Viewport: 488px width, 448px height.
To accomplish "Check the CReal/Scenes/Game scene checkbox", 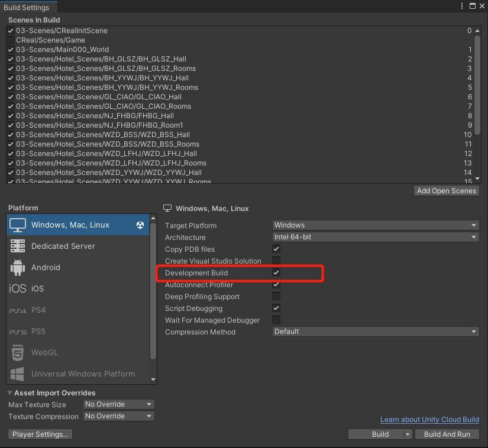I will tap(11, 40).
